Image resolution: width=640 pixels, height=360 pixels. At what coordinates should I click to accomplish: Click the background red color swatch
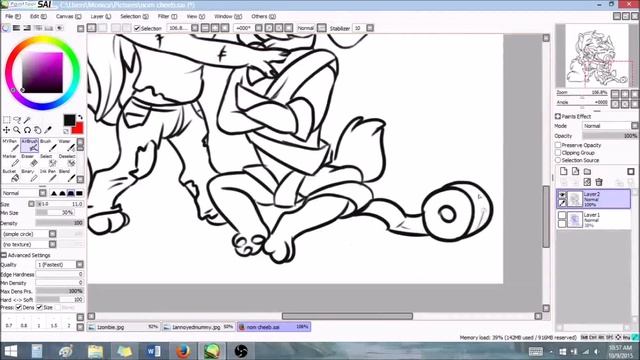(x=78, y=129)
